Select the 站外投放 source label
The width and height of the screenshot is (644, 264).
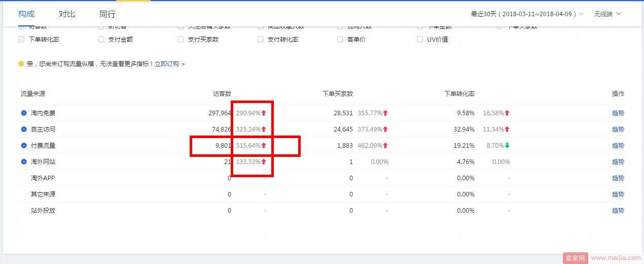point(43,211)
